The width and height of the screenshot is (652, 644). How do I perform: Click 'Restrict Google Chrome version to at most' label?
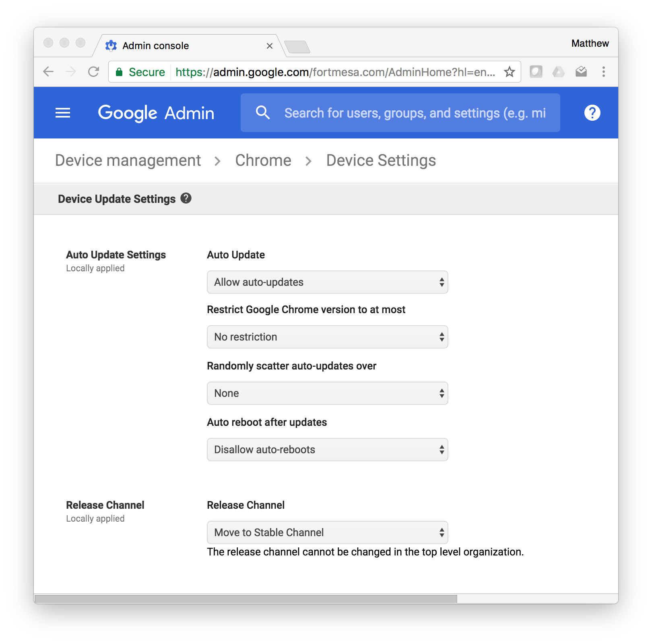click(306, 310)
